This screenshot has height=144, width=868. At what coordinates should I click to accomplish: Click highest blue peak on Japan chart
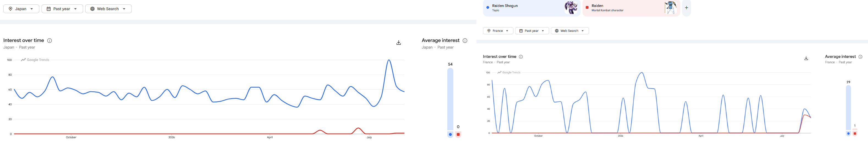389,60
